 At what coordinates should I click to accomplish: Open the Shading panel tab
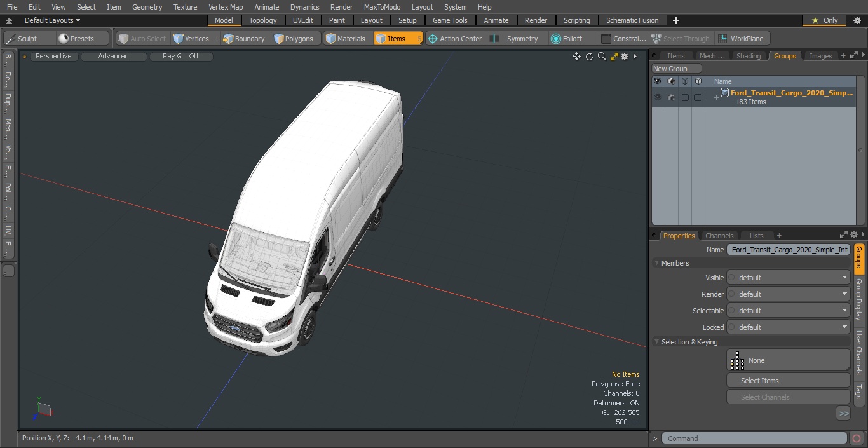[749, 56]
